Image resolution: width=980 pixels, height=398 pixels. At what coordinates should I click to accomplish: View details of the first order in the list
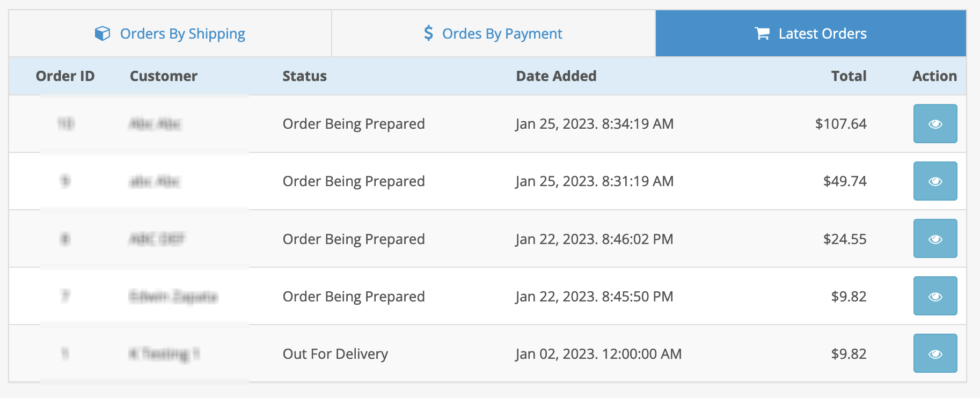point(935,123)
